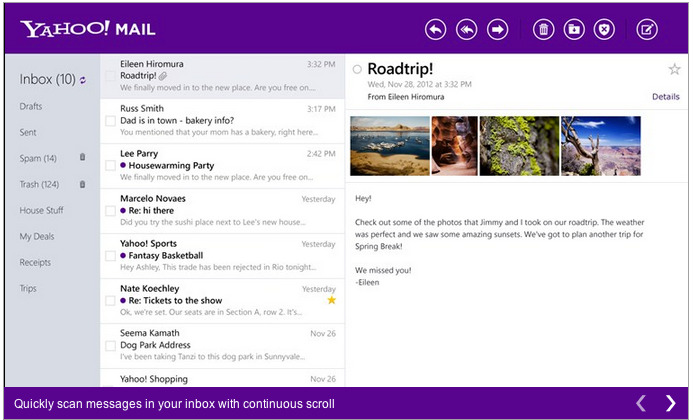Check the Nate Koechley message checkbox

[x=110, y=301]
